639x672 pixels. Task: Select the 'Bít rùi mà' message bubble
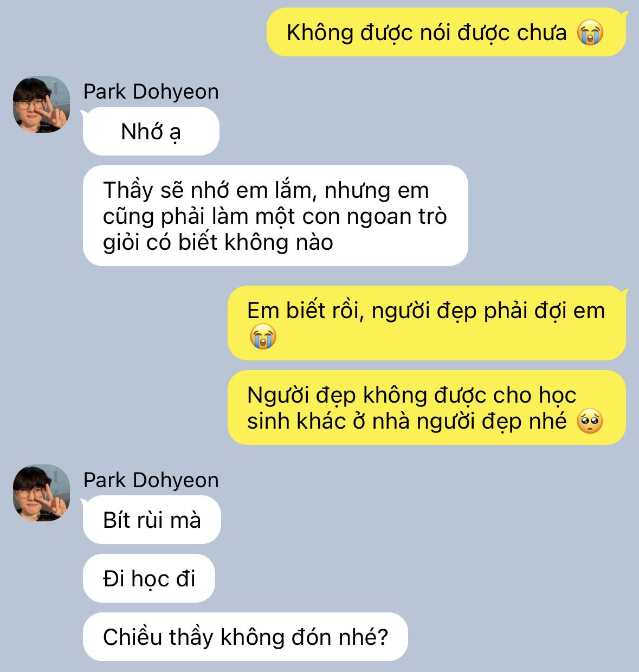click(x=152, y=520)
